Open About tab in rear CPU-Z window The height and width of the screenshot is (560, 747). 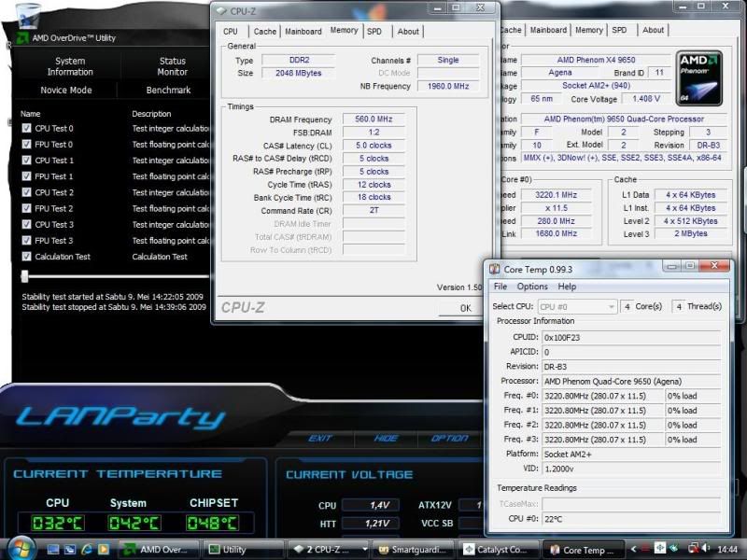(x=653, y=30)
